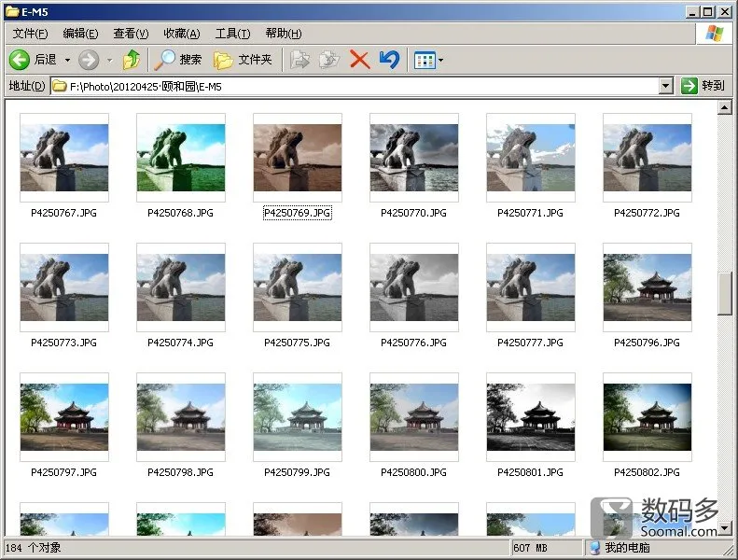Click the Views grid icon
Screen dimensions: 738x560
[x=425, y=61]
